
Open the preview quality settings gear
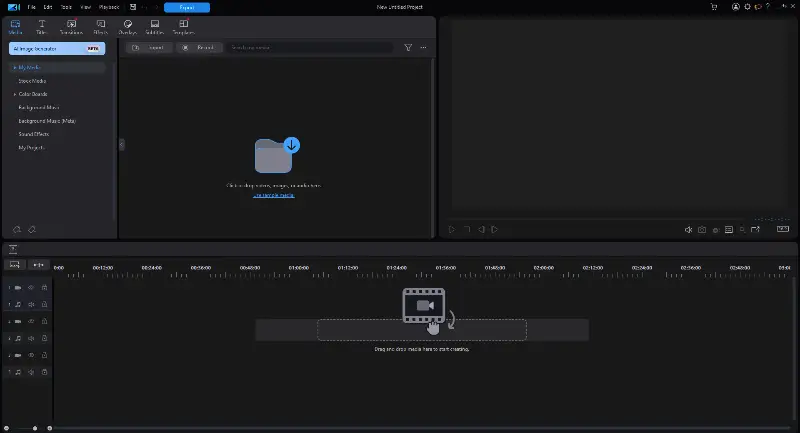(716, 230)
